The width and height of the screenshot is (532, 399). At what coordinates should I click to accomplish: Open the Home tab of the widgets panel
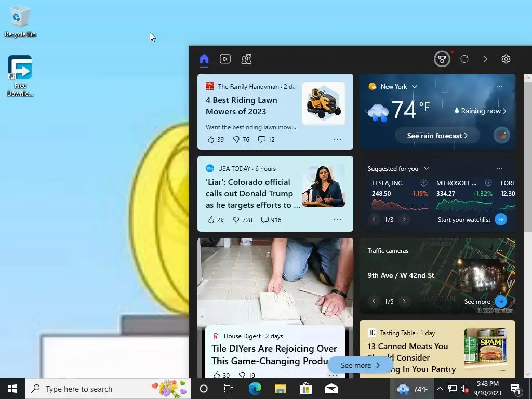pos(204,59)
